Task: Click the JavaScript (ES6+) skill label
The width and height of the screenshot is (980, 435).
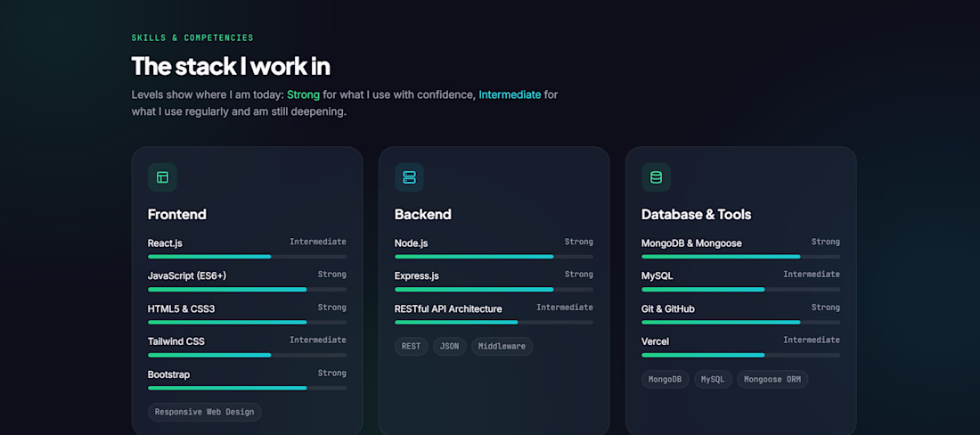Action: pos(185,276)
